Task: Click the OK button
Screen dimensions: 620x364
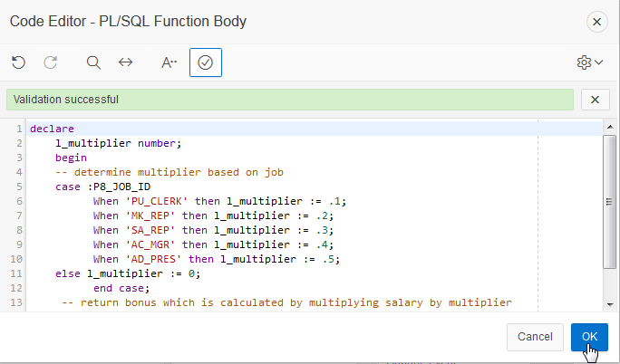Action: (589, 337)
